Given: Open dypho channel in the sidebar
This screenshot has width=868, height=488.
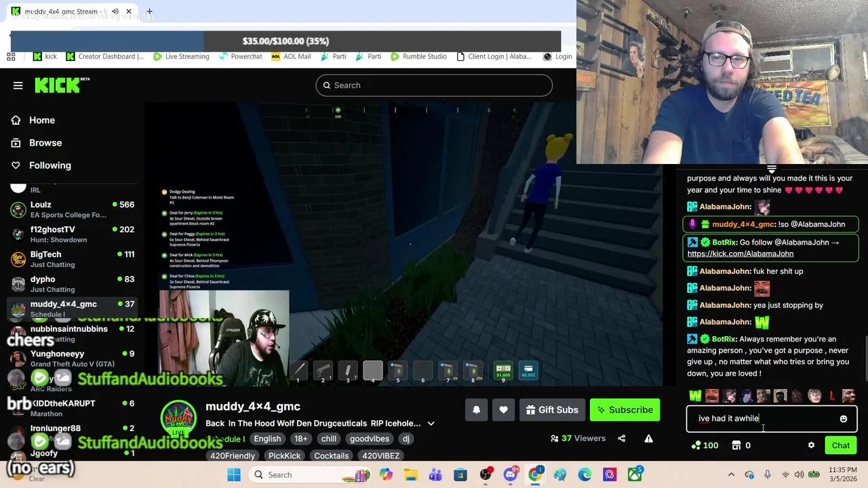Looking at the screenshot, I should click(x=72, y=283).
